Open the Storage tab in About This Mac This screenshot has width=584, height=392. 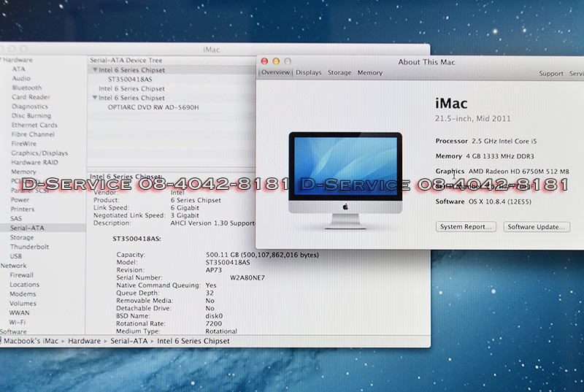339,72
